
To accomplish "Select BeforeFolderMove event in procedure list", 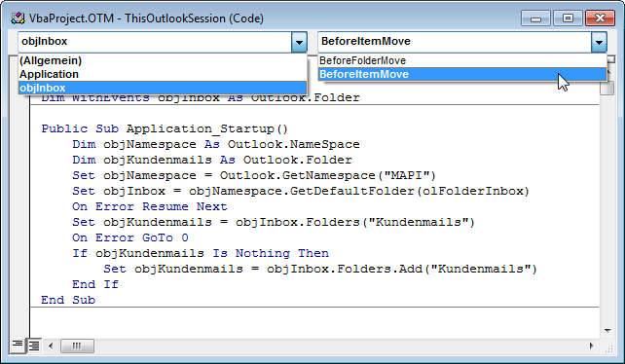I will pyautogui.click(x=462, y=60).
